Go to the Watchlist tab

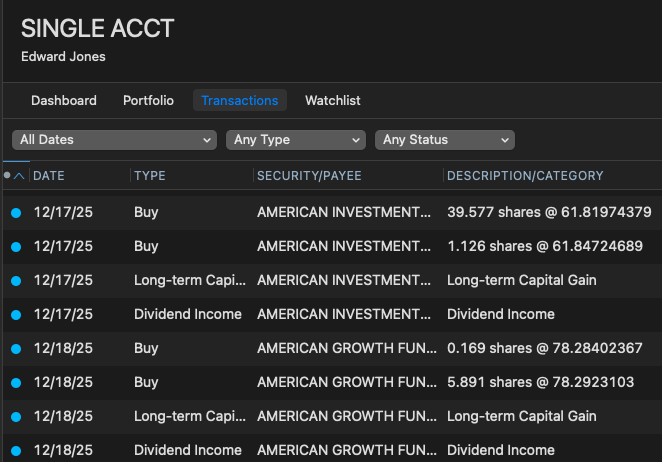[x=333, y=101]
